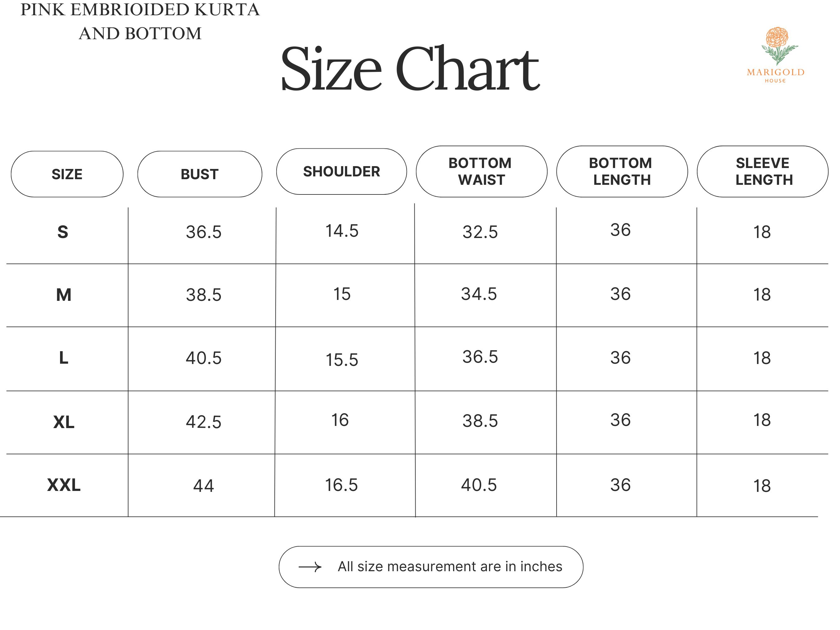The height and width of the screenshot is (630, 840).
Task: Click bottom waist value 32.5 for size S
Action: click(480, 232)
